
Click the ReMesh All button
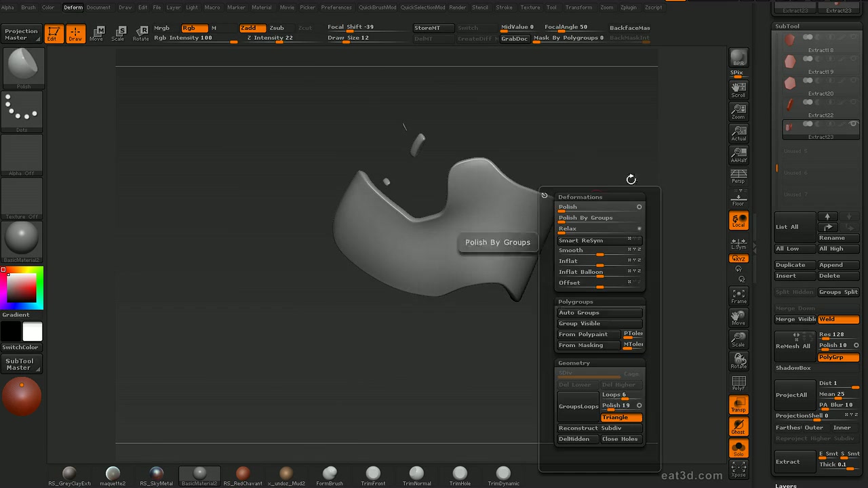click(x=795, y=346)
